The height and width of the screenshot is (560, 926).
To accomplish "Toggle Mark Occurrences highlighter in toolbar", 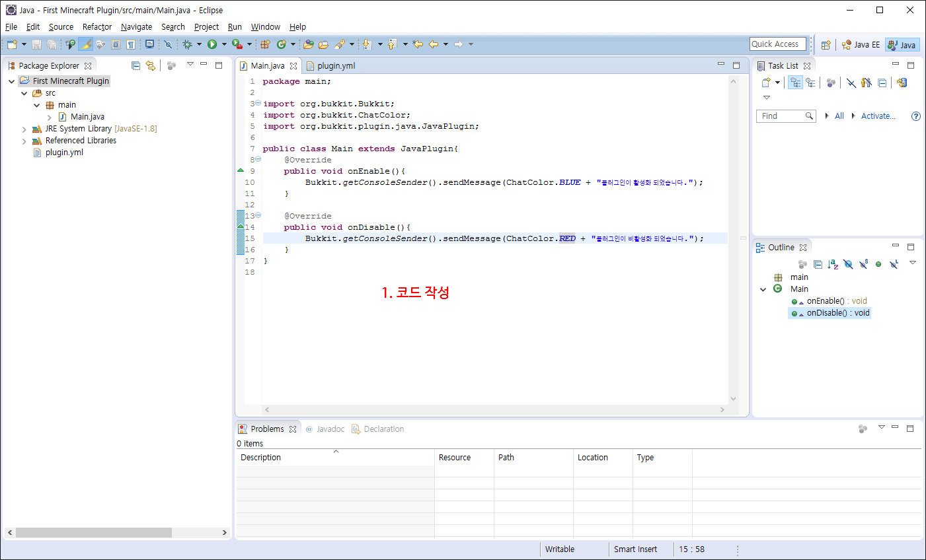I will [x=85, y=44].
